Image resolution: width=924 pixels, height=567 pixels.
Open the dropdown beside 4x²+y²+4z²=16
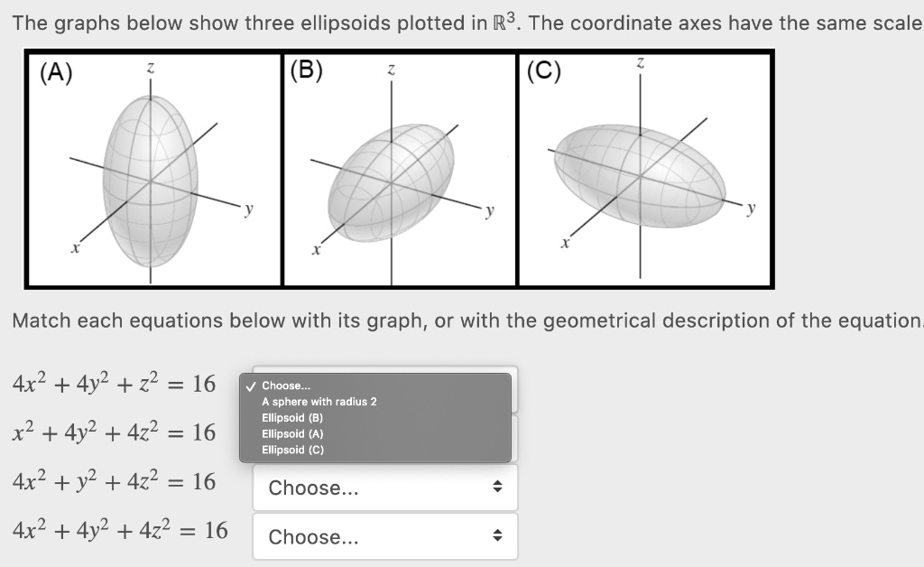click(385, 488)
